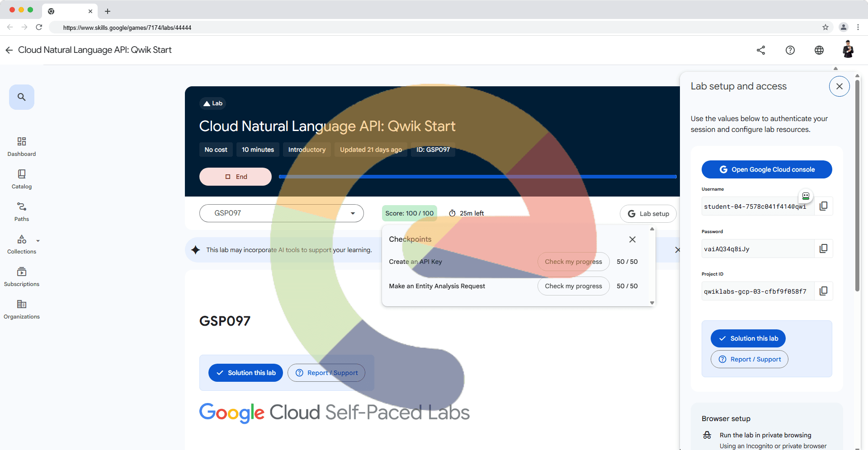This screenshot has width=868, height=450.
Task: Open the Dashboard section
Action: (x=22, y=147)
